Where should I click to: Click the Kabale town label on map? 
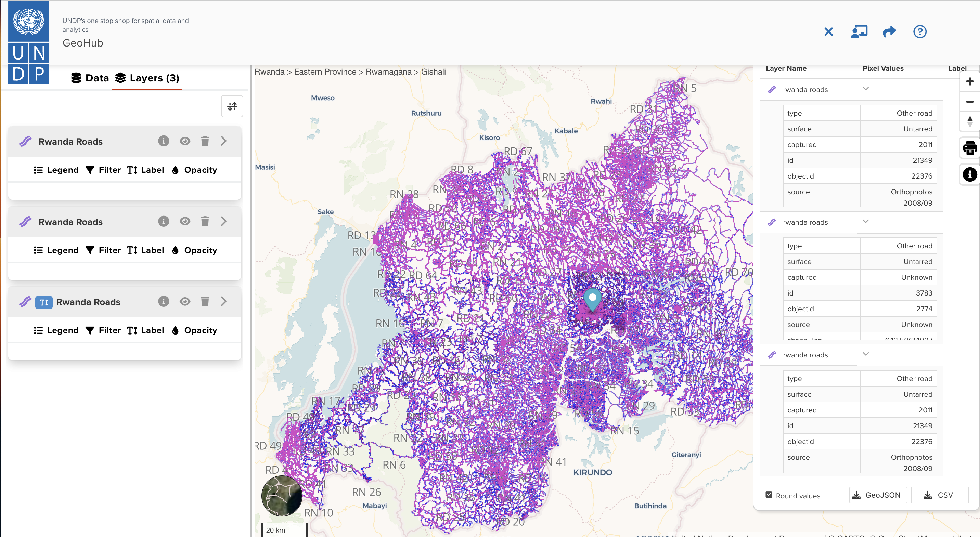(566, 131)
